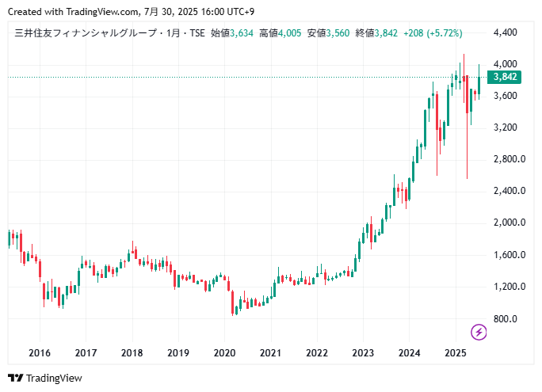
Task: Click the TradingView wordmark text at bottom
Action: click(x=54, y=379)
